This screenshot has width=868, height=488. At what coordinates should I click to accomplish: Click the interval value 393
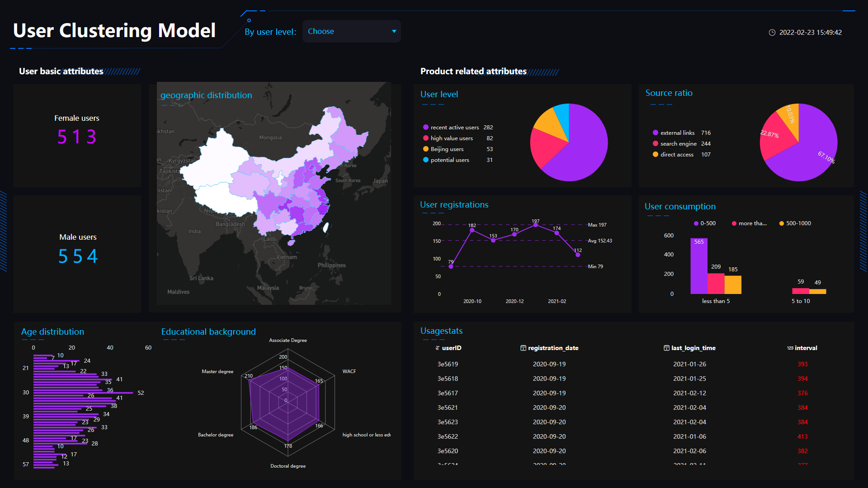coord(802,364)
